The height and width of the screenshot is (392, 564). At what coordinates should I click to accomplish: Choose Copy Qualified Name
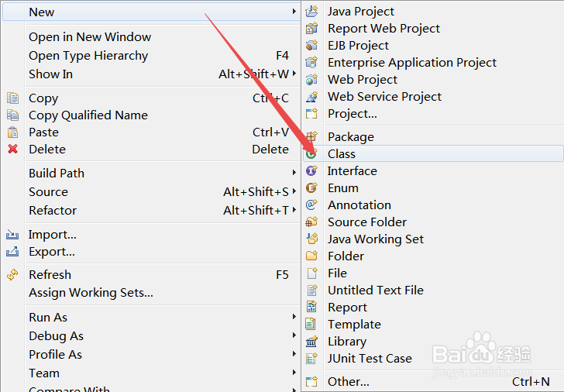tap(88, 115)
